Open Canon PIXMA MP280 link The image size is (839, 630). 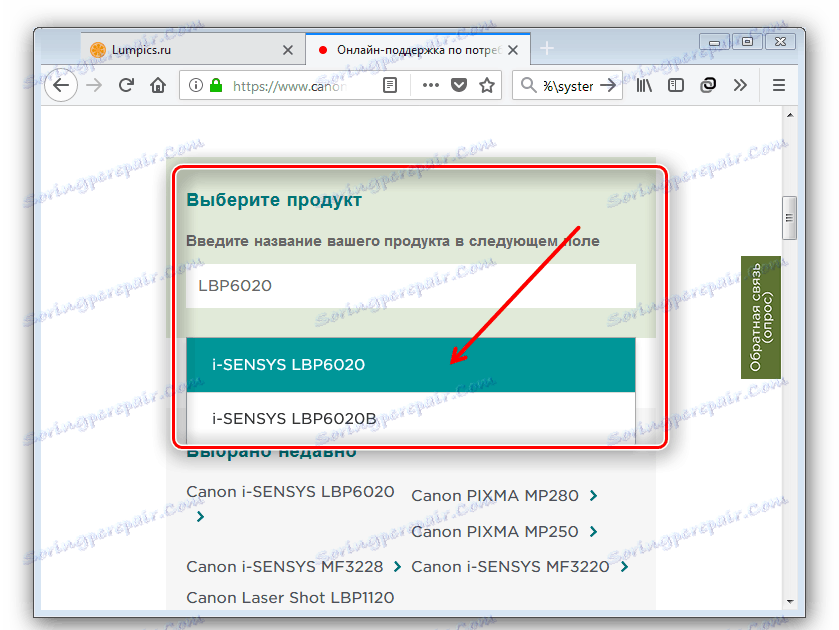click(x=494, y=496)
